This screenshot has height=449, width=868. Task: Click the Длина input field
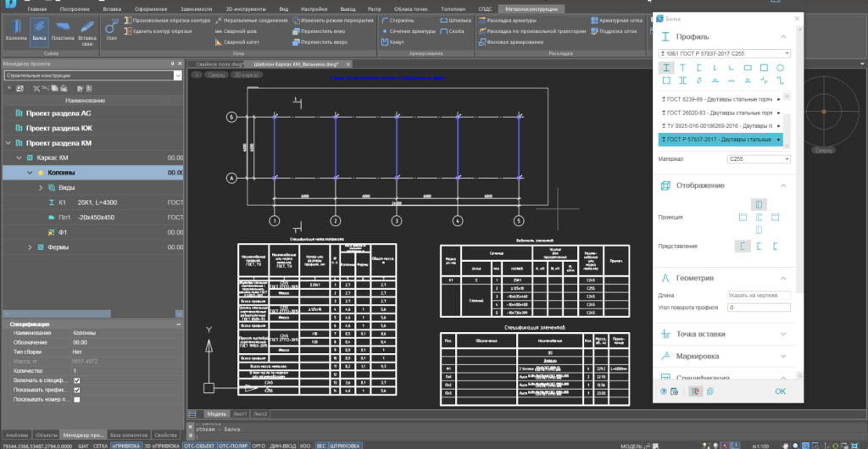click(758, 295)
